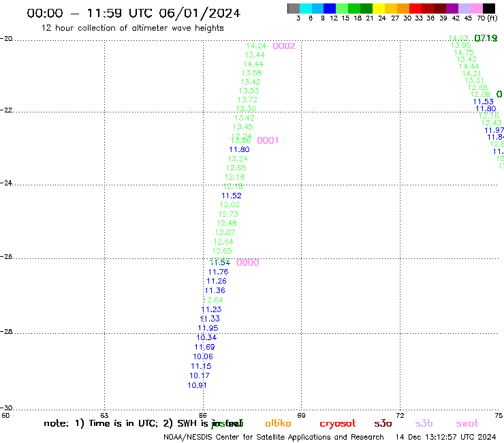Click wave height value 12.87
This screenshot has width=504, height=443.
coord(225,232)
